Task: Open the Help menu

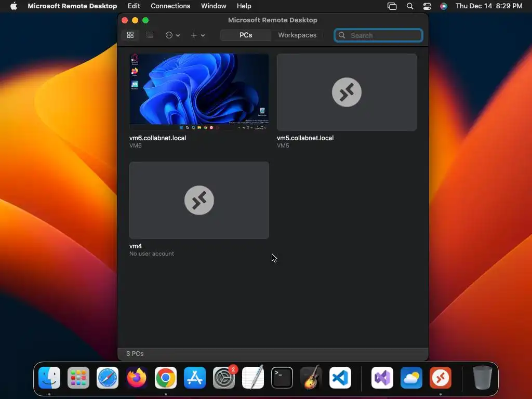Action: point(244,6)
